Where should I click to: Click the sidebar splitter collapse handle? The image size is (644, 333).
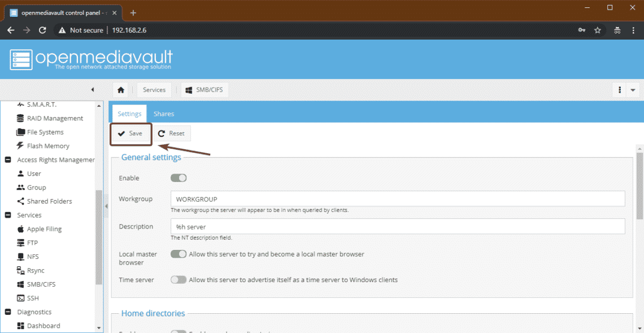click(106, 205)
